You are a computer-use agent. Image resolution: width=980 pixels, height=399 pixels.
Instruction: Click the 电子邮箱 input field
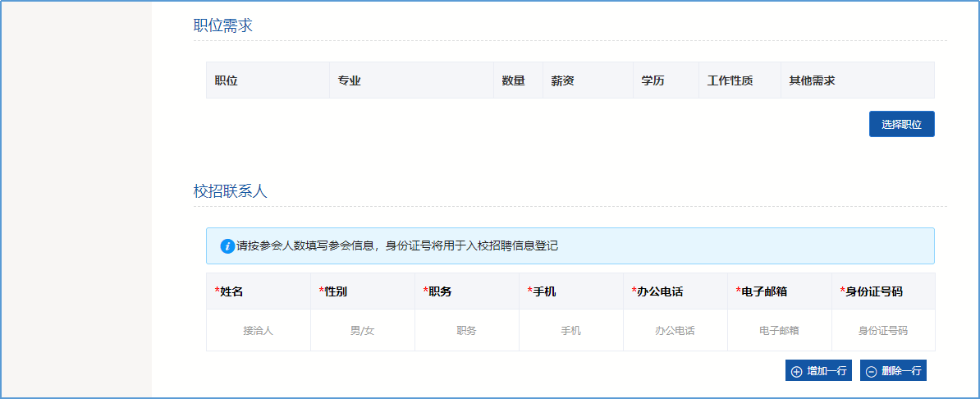(779, 330)
